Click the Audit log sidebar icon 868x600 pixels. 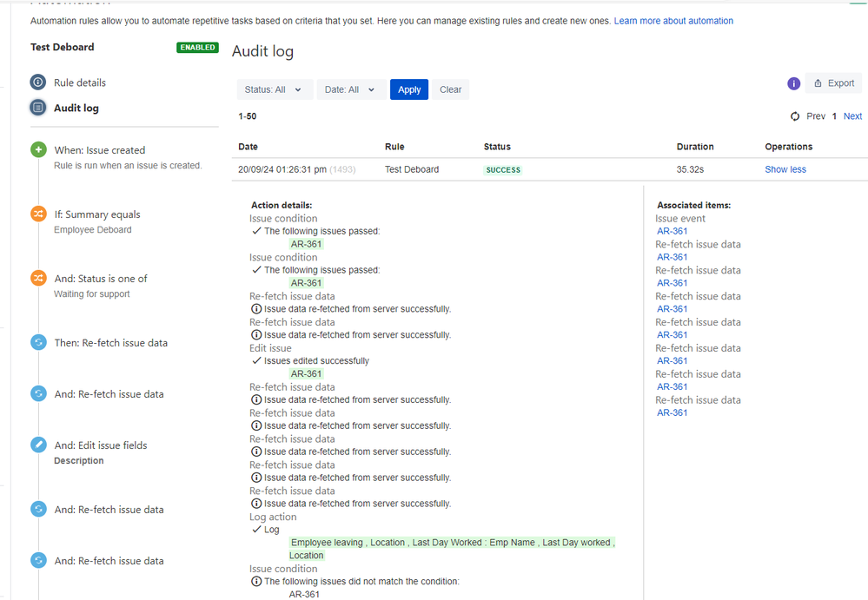(x=36, y=108)
